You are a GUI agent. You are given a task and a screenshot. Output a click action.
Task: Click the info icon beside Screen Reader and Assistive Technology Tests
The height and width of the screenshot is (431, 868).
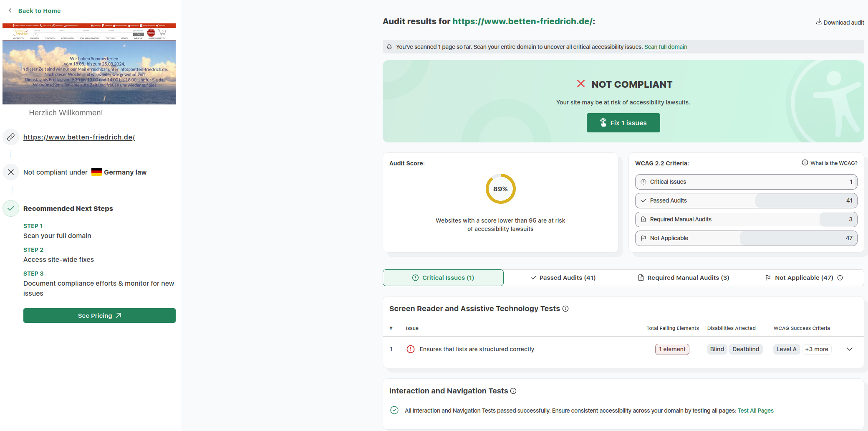565,309
